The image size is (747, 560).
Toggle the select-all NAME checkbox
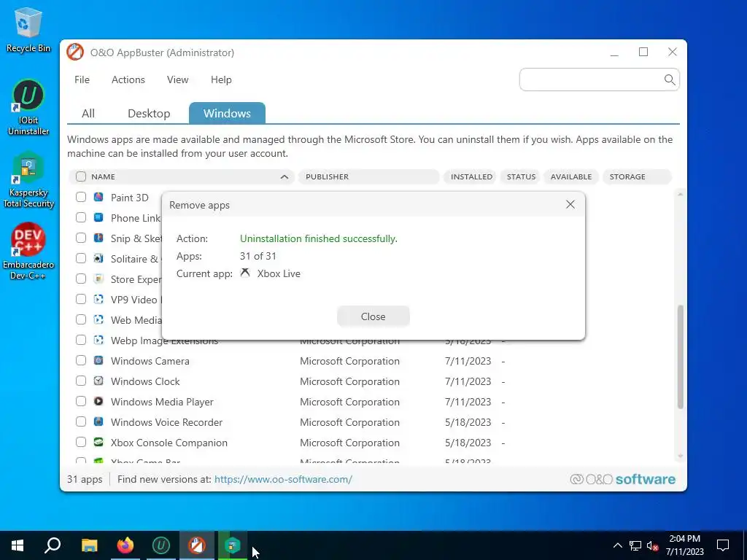pos(81,176)
